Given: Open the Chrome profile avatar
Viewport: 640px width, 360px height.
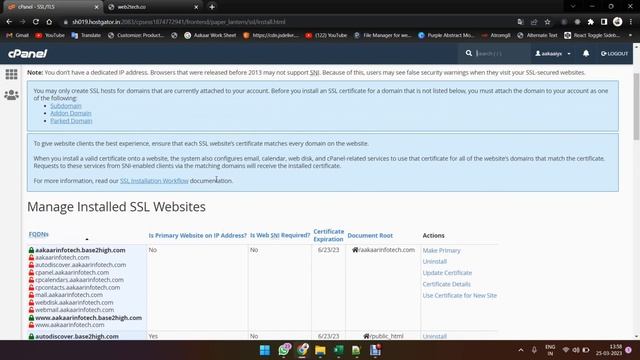Looking at the screenshot, I should (618, 22).
